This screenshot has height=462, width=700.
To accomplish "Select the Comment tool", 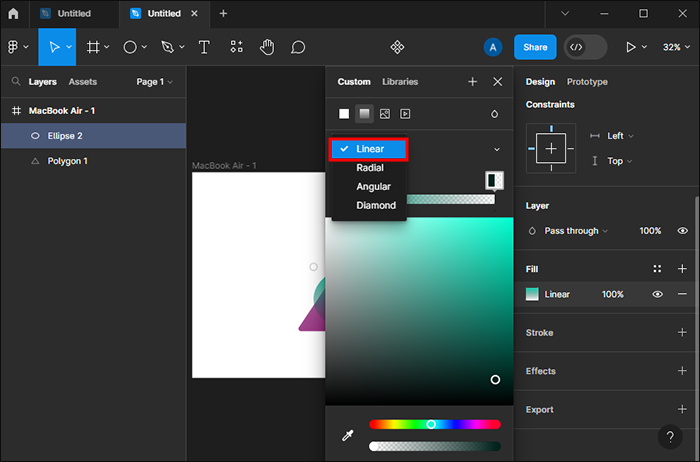I will pos(298,47).
